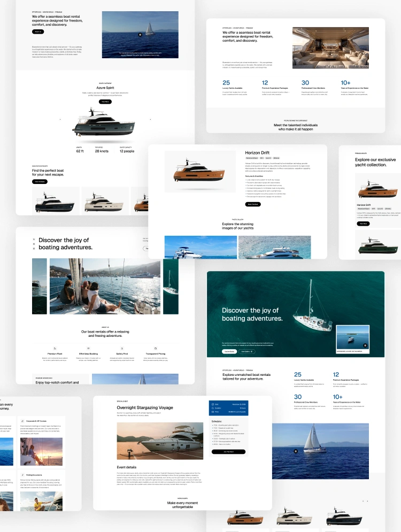401x532 pixels.
Task: Click the Corporate & VIP Cruises icon
Action: 23,421
